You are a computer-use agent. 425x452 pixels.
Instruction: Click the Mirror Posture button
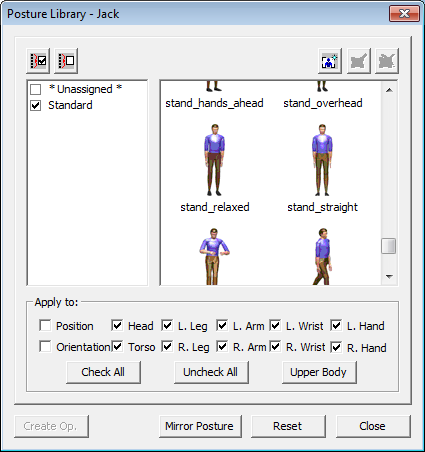coord(200,426)
